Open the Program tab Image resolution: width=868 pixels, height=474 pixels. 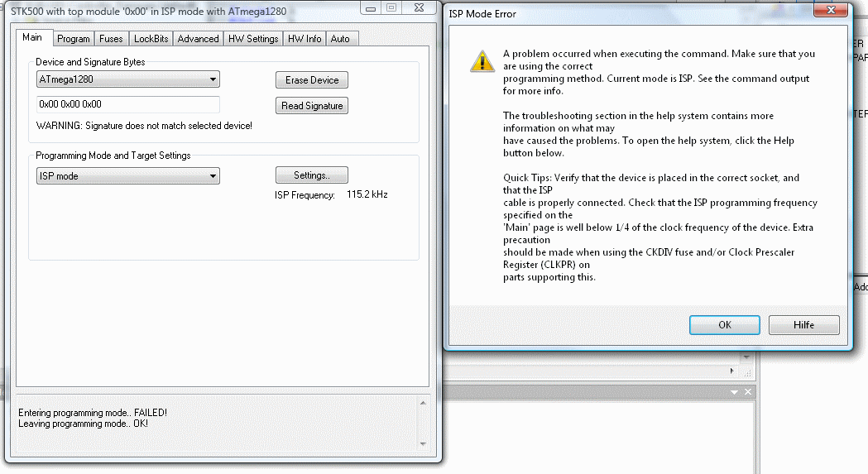[73, 39]
